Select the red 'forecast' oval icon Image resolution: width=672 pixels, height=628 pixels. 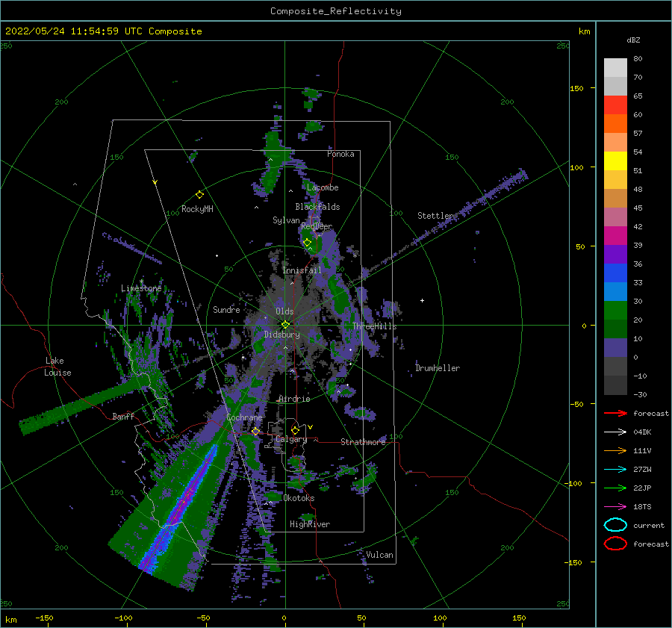pos(615,544)
